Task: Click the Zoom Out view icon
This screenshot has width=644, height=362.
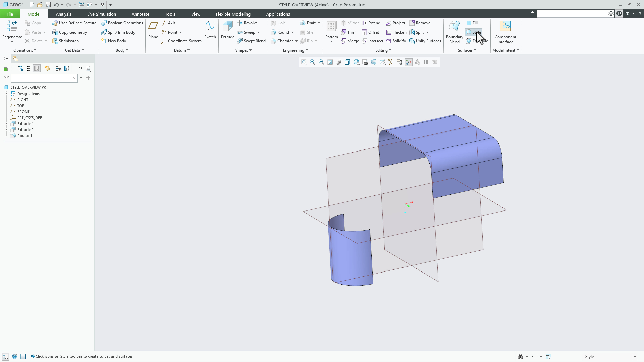Action: [x=321, y=62]
